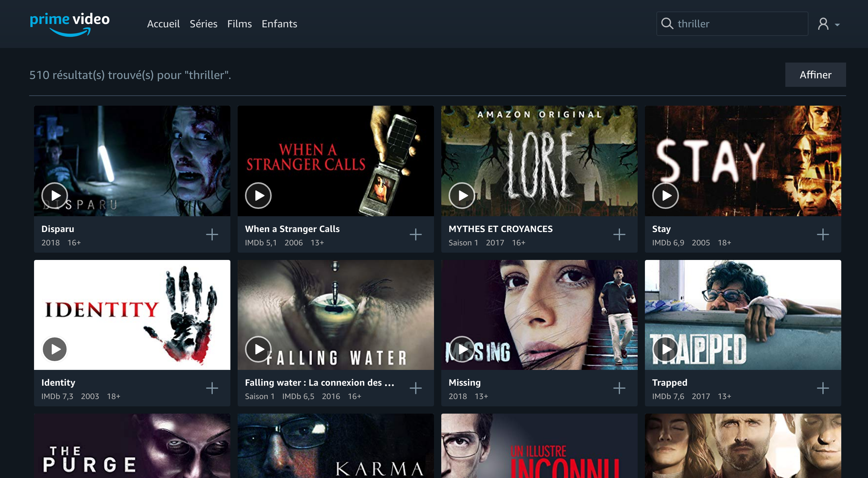Open the When a Stranger Calls poster
The height and width of the screenshot is (478, 868).
pyautogui.click(x=336, y=161)
